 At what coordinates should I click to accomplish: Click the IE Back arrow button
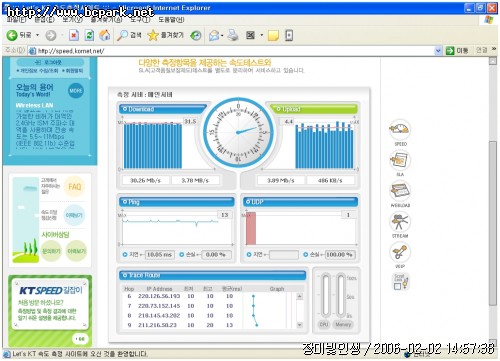tap(12, 35)
